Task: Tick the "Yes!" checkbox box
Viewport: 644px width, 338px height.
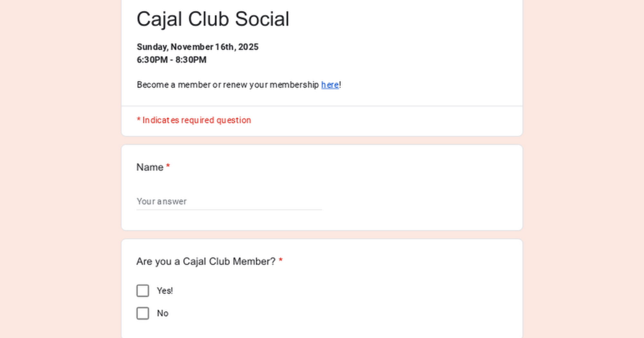Action: (x=143, y=291)
